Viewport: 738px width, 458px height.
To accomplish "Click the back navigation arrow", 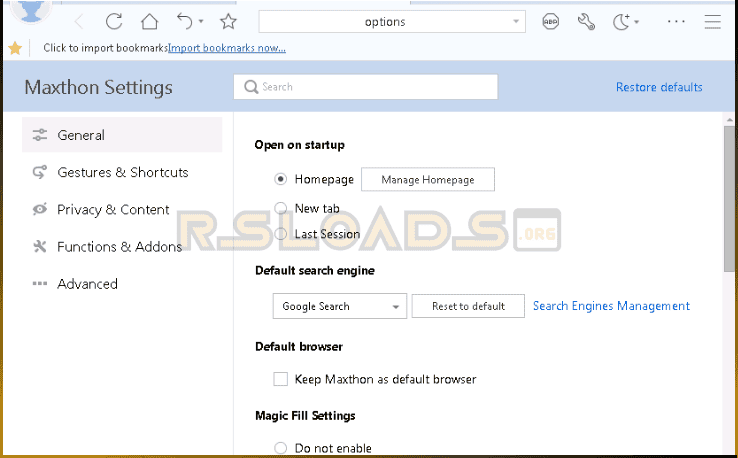I will [79, 22].
